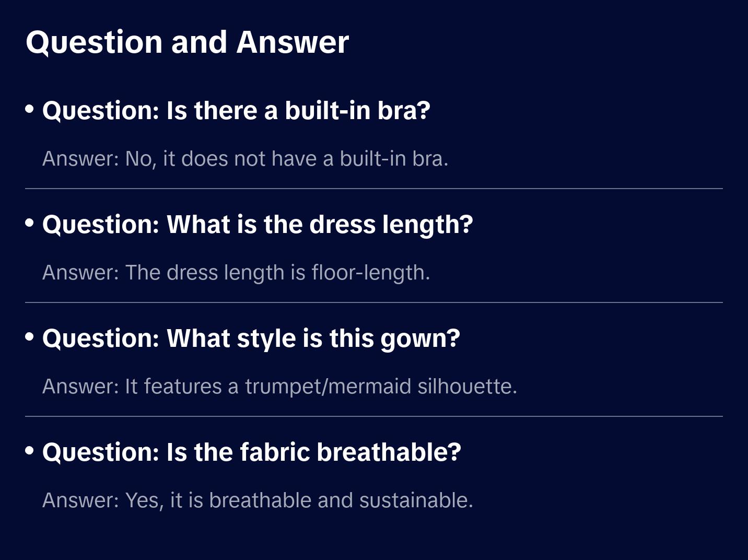Click the word "floor-length" in the answer
The height and width of the screenshot is (560, 748).
[x=370, y=273]
